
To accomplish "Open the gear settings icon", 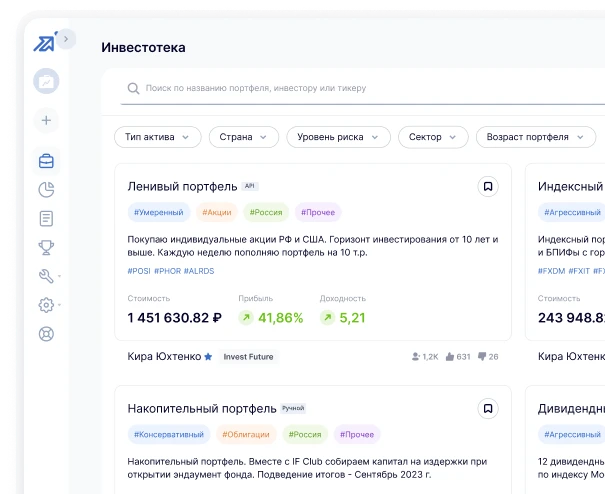I will pos(46,305).
